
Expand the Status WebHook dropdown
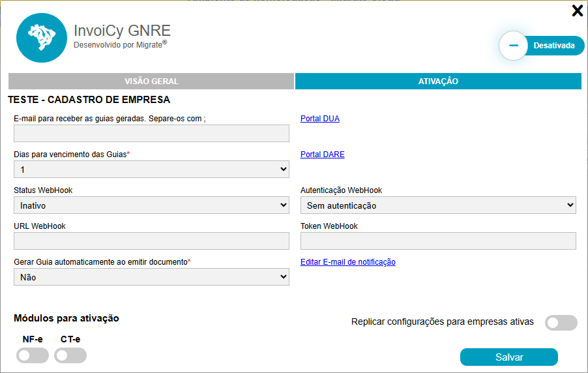click(151, 205)
